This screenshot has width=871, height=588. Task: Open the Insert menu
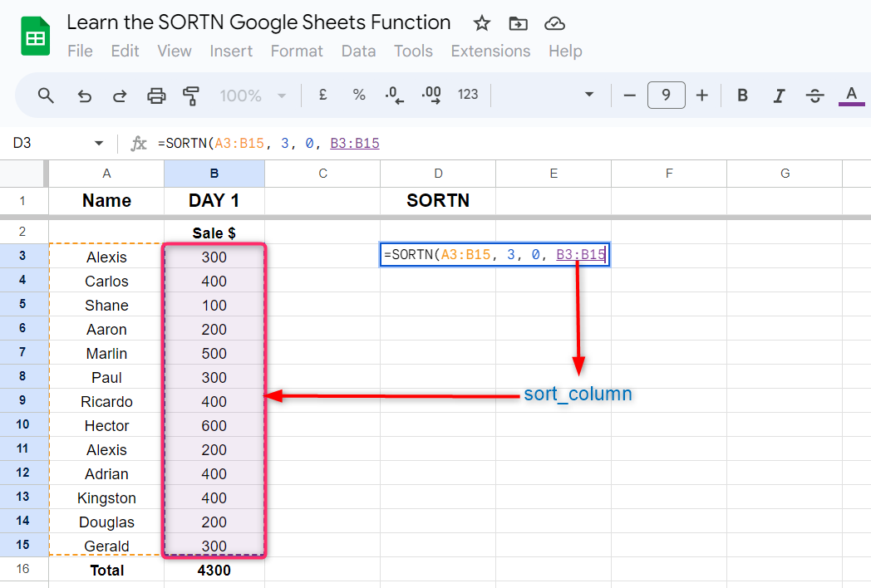231,51
